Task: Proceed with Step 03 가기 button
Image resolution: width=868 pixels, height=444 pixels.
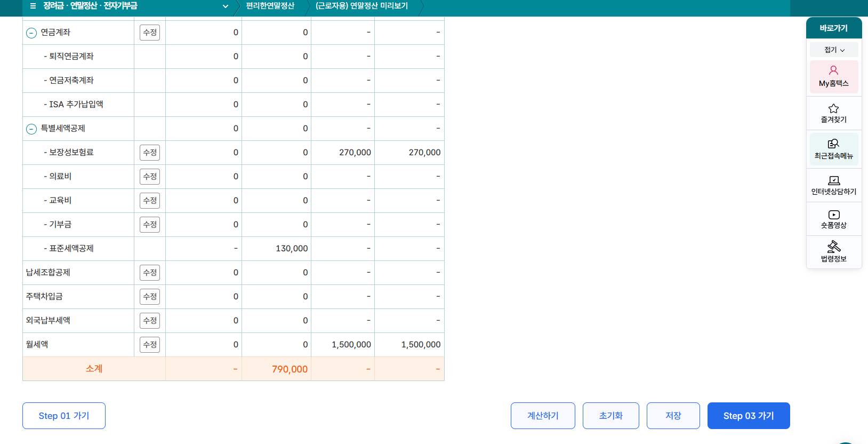Action: [x=749, y=416]
